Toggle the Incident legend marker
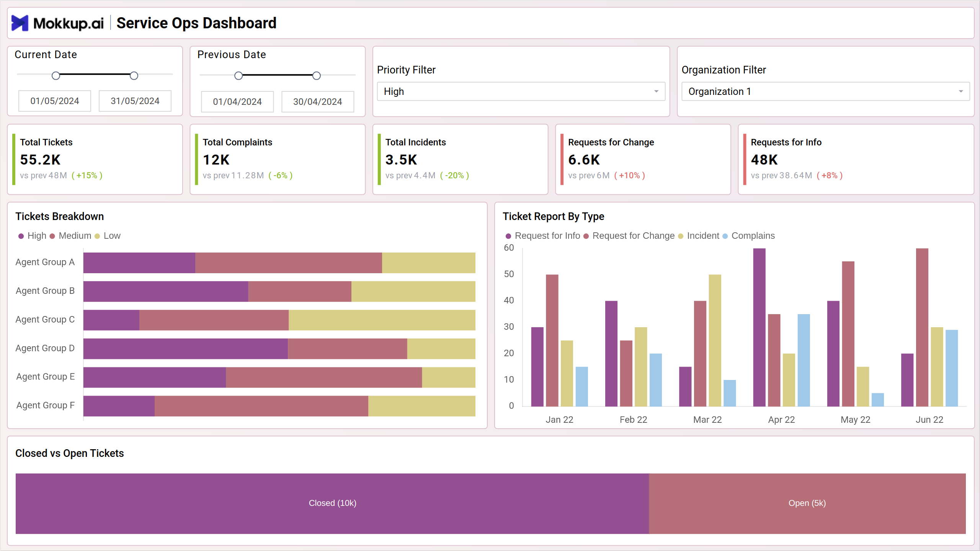 681,236
